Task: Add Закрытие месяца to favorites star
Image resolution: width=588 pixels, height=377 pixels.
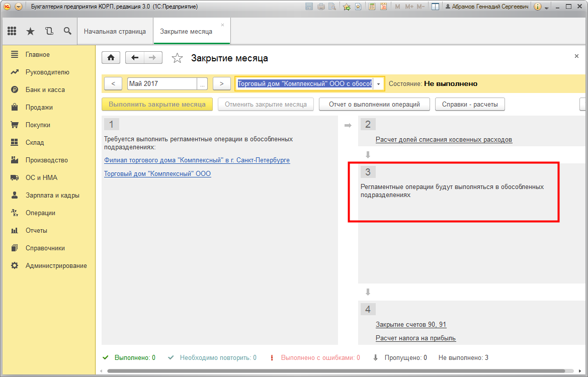Action: (177, 58)
